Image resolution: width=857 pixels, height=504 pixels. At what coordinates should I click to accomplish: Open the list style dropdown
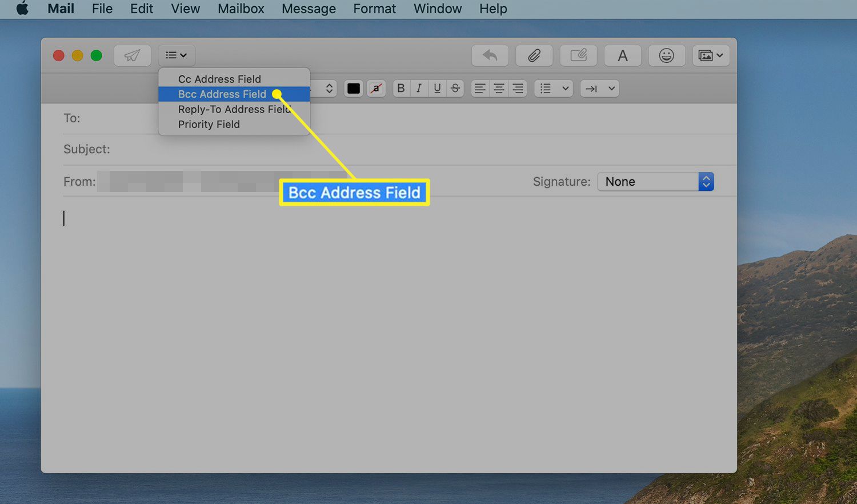(554, 89)
